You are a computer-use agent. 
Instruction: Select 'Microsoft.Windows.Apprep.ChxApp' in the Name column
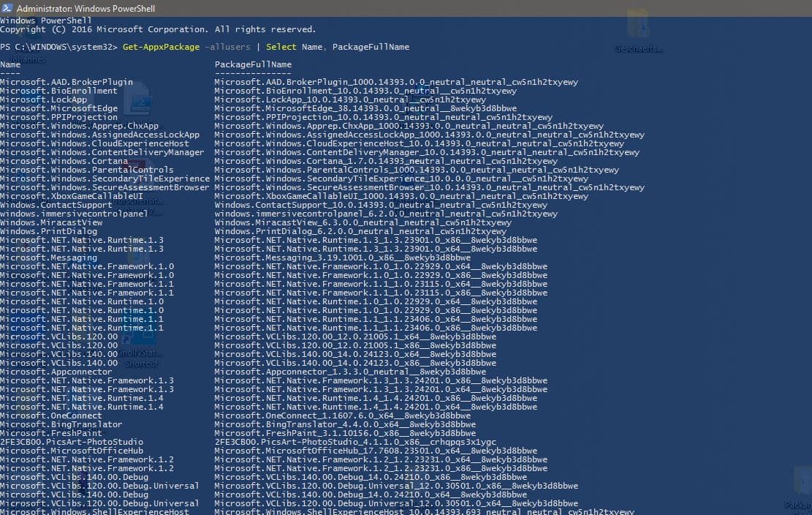[79, 126]
